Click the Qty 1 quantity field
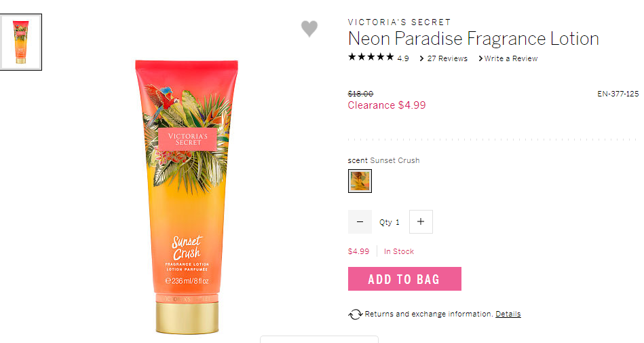Viewport: 644px width, 343px height. tap(390, 222)
